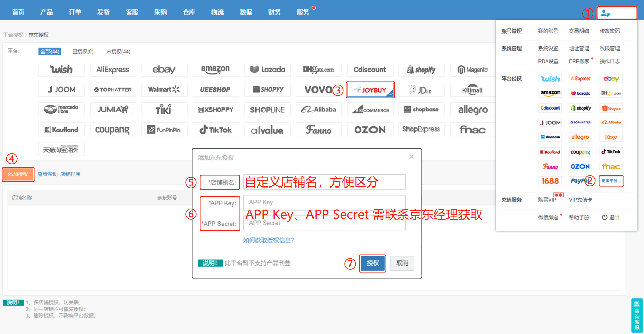This screenshot has height=334, width=644.
Task: Choose the JD.ID platform tile
Action: 421,90
